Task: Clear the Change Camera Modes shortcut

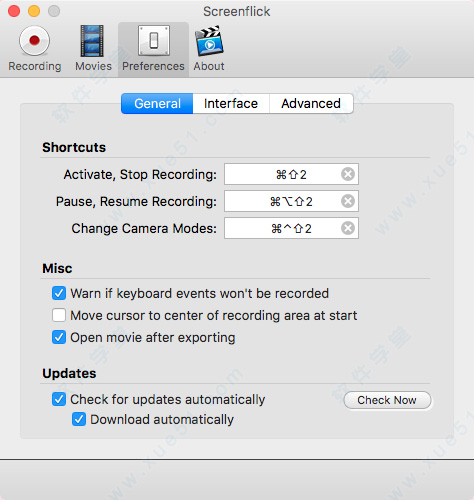Action: (348, 228)
